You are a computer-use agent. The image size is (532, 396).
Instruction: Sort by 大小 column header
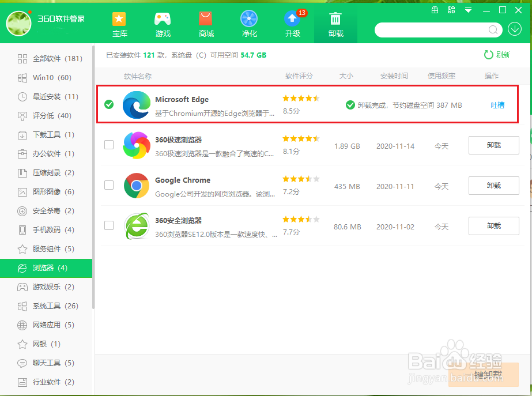[x=346, y=76]
